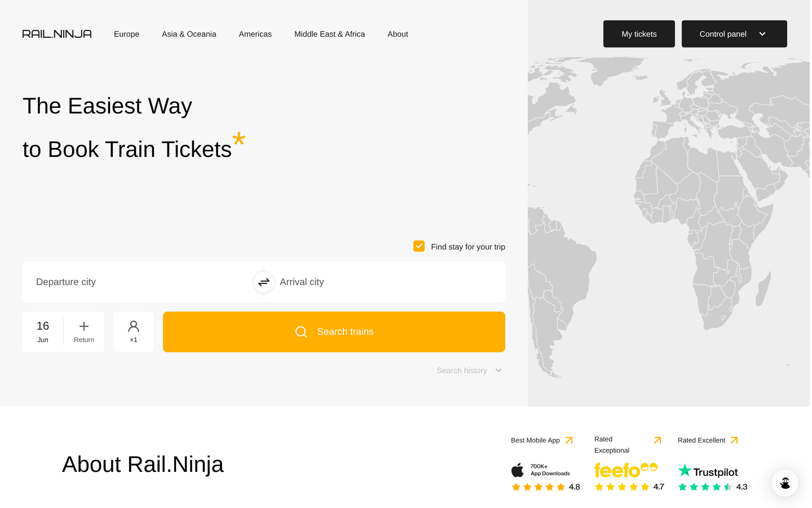This screenshot has height=508, width=812.
Task: Focus the Arrival city field
Action: [390, 282]
